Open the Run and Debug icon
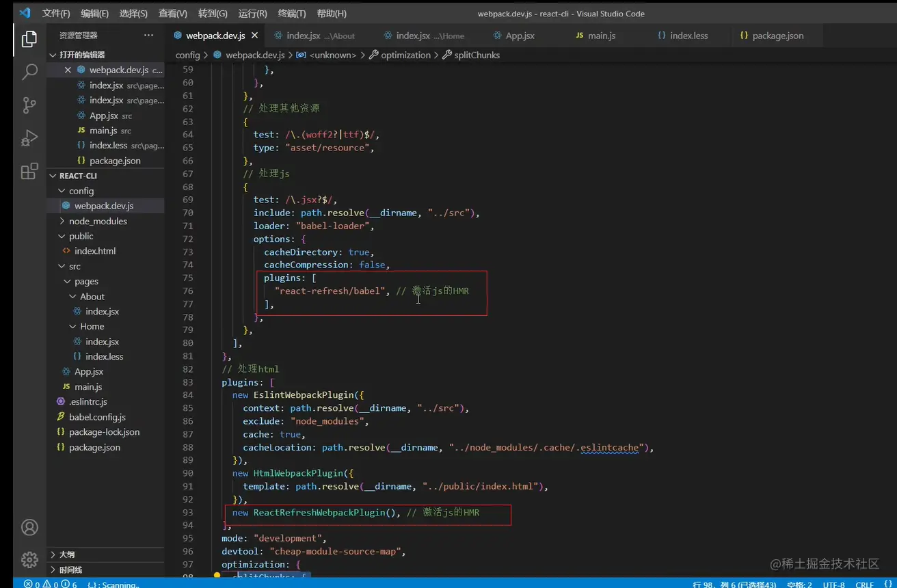The width and height of the screenshot is (897, 588). tap(29, 137)
